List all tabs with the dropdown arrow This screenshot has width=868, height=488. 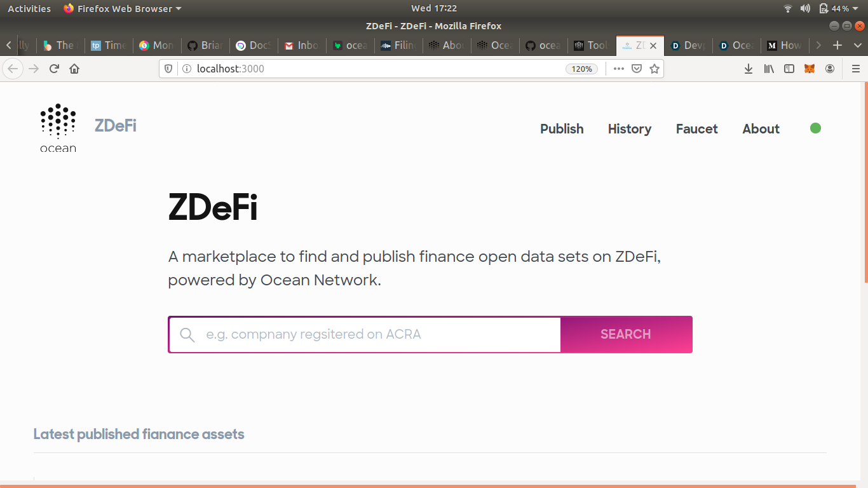857,45
